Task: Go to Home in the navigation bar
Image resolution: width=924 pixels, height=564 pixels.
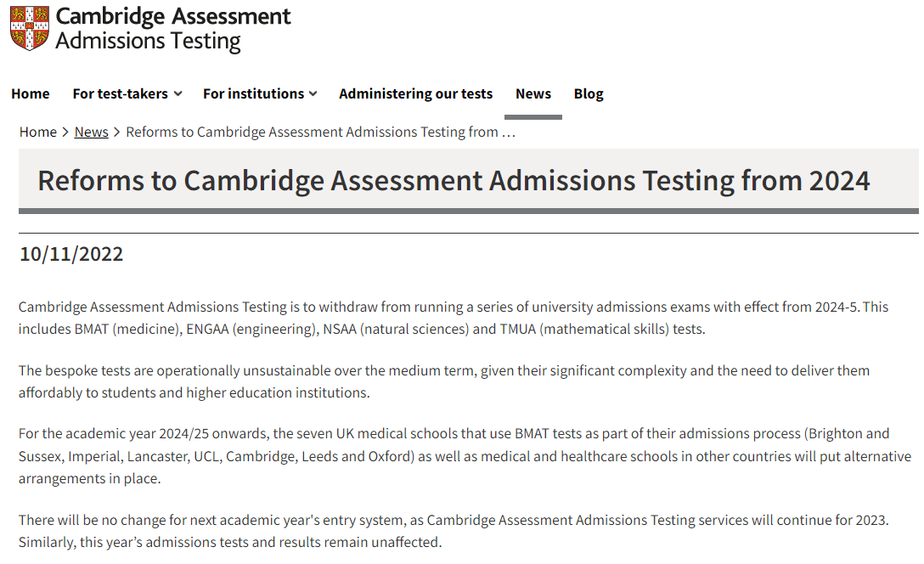Action: (x=30, y=93)
